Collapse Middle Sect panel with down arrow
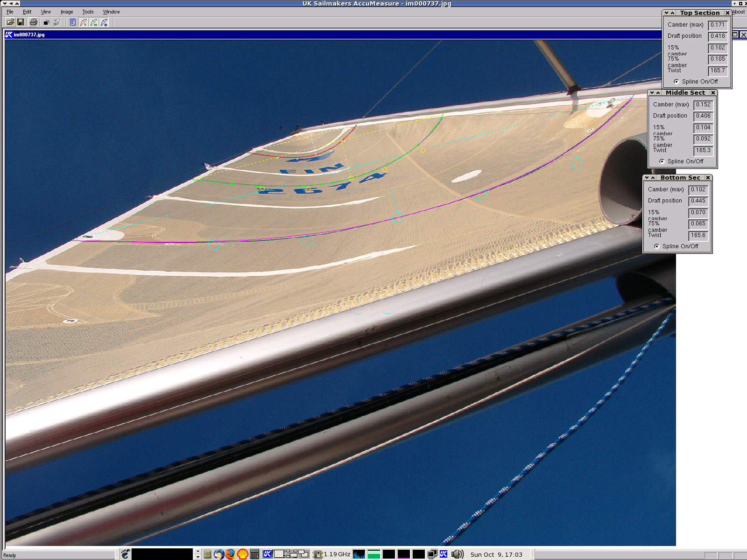 coord(652,93)
